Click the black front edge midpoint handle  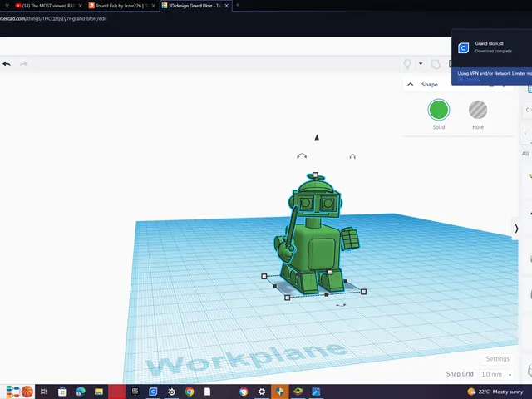coord(327,294)
